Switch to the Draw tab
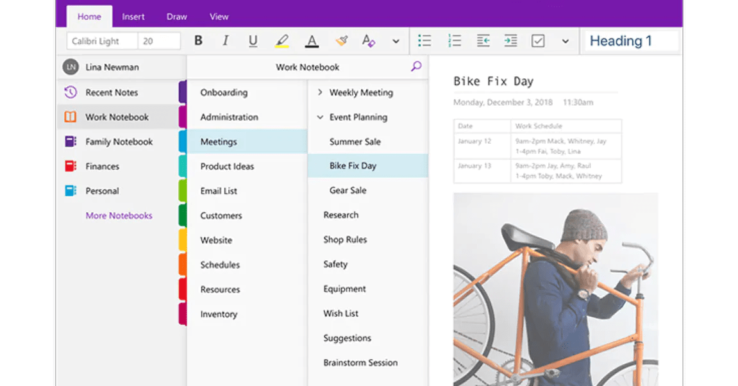The image size is (738, 386). [x=176, y=16]
